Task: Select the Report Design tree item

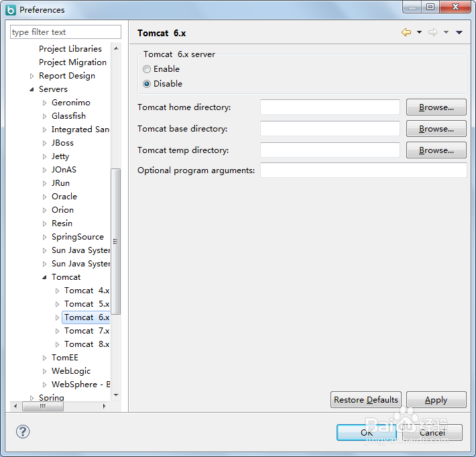Action: [x=67, y=76]
